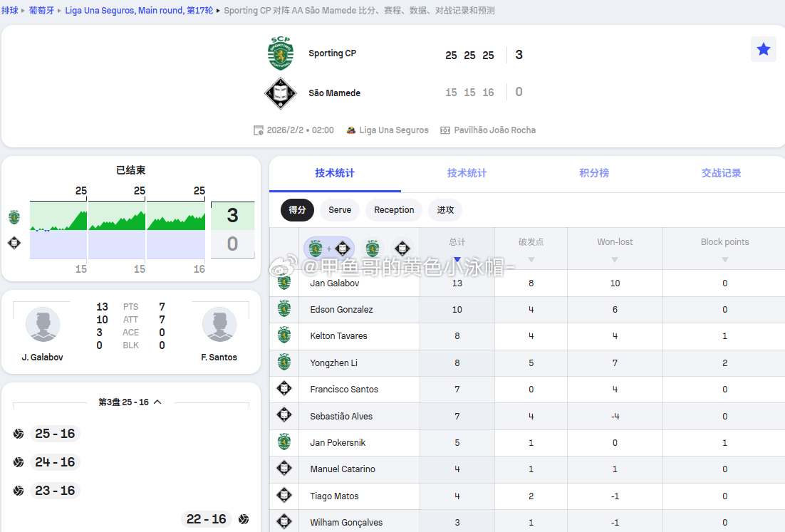Click team logo in Francisco Santos row

click(284, 389)
